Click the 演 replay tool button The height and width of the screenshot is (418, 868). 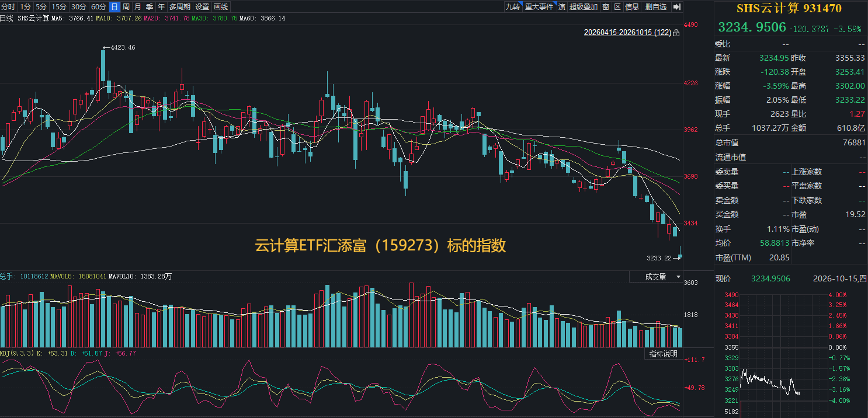(x=561, y=7)
